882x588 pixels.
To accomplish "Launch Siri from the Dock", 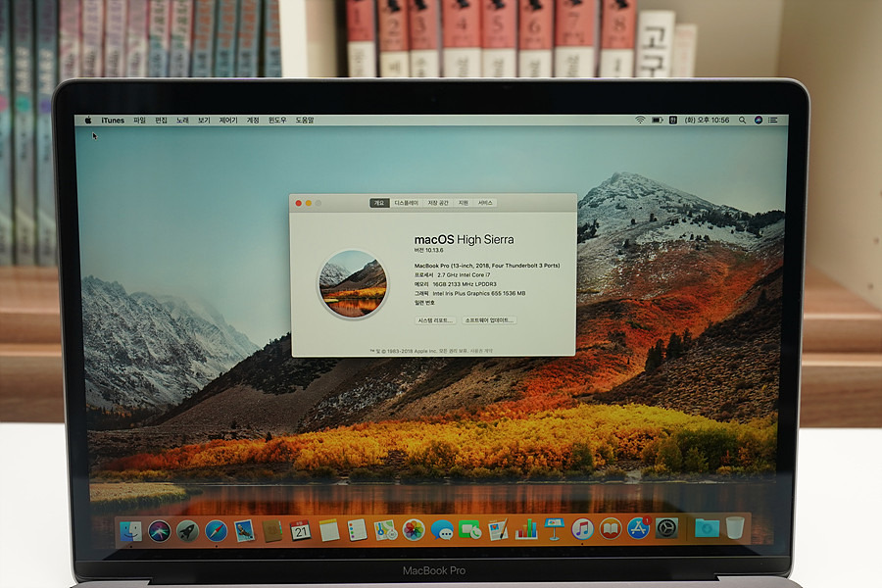I will 159,531.
